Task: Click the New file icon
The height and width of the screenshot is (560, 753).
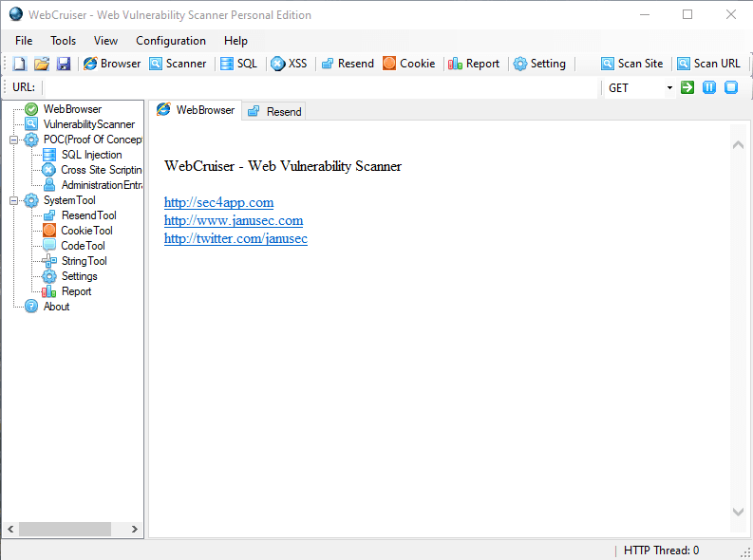Action: click(x=20, y=64)
